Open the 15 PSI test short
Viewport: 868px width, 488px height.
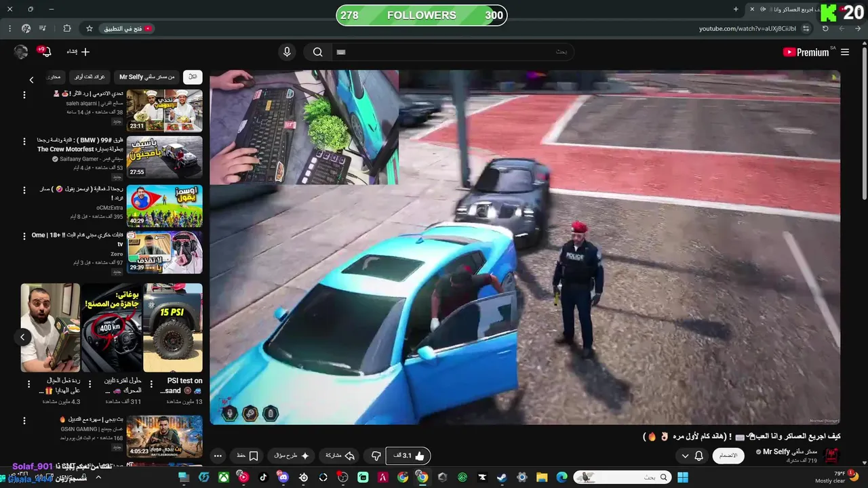[x=173, y=327]
